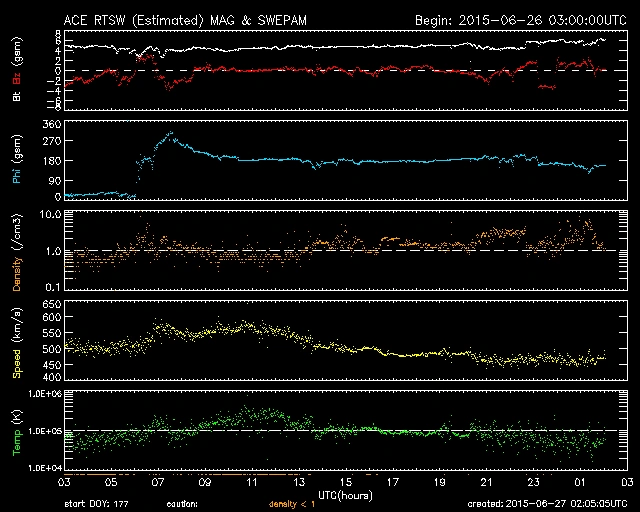This screenshot has height=512, width=640.
Task: Click the "550" tick on Speed axis
Action: 52,333
